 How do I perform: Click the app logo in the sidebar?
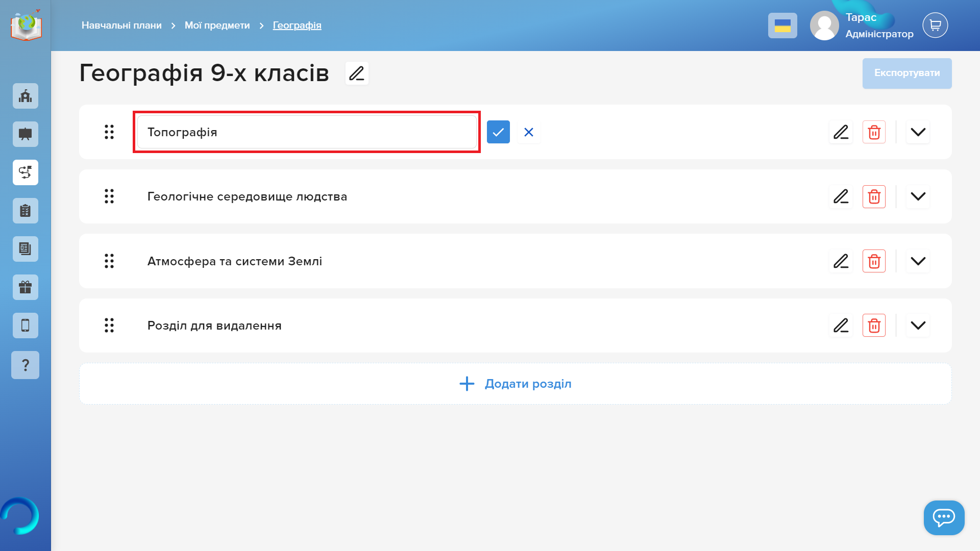coord(26,24)
